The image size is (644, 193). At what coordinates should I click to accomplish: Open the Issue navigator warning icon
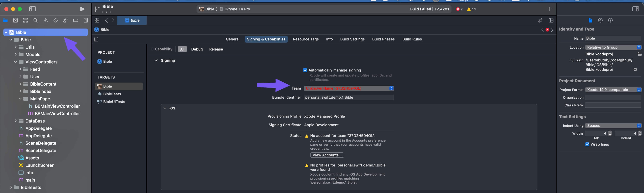click(45, 20)
